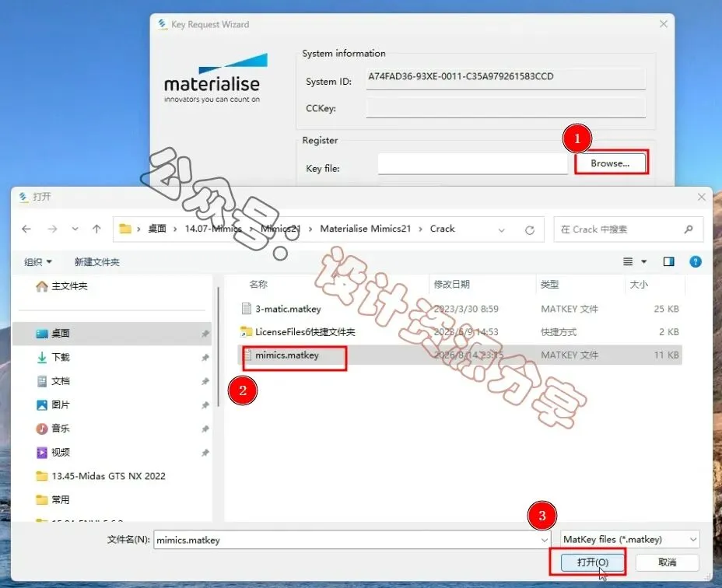Open MatKey files type filter dropdown
722x588 pixels.
coord(630,540)
